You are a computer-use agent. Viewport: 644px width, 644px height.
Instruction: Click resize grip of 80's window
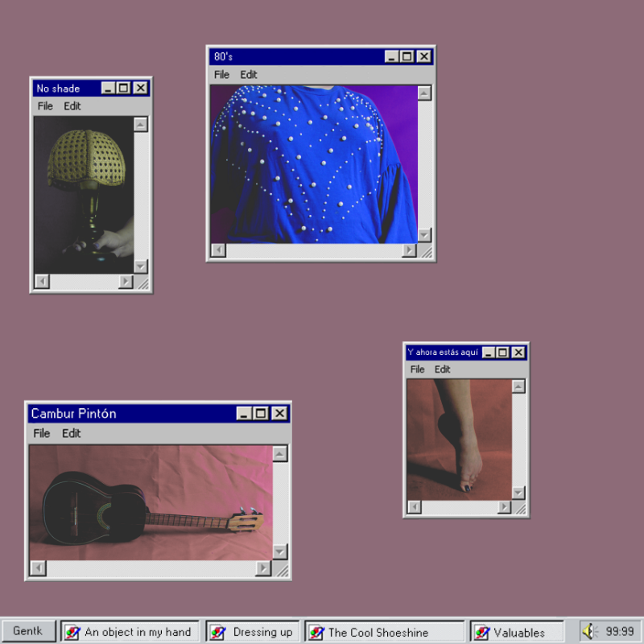coord(426,251)
